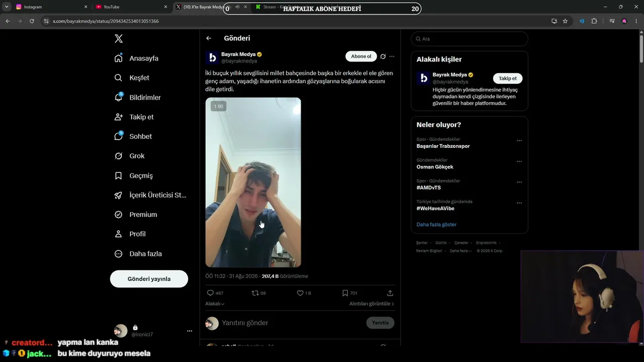Click the Ara search field

[469, 39]
